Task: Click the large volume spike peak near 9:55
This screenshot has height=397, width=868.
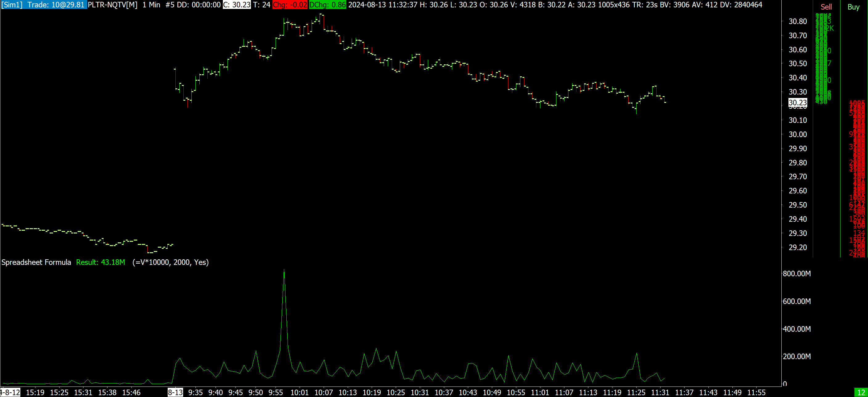Action: 284,270
